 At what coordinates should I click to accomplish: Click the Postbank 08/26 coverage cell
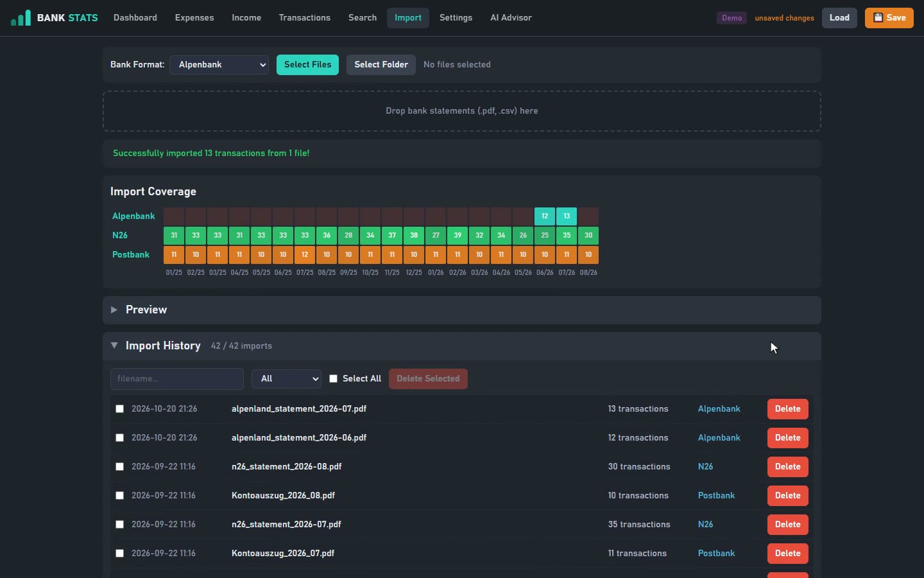point(588,255)
